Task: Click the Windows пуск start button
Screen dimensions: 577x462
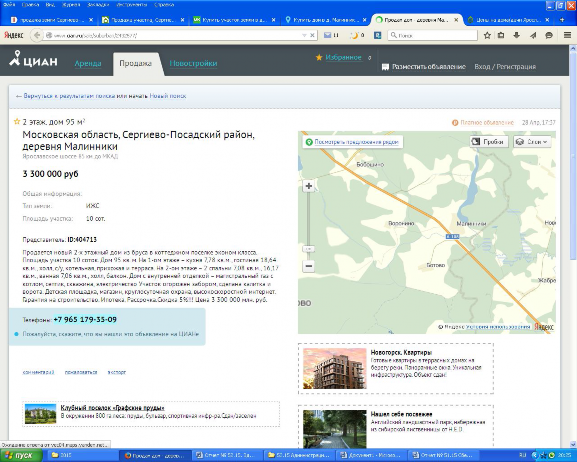Action: tap(21, 456)
